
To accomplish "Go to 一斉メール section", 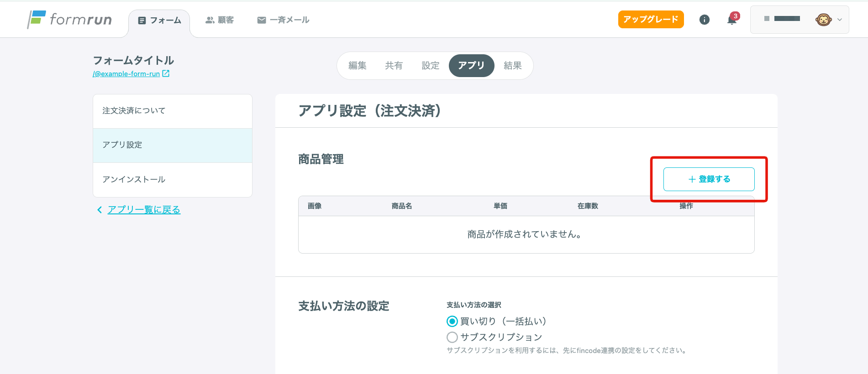I will [283, 20].
